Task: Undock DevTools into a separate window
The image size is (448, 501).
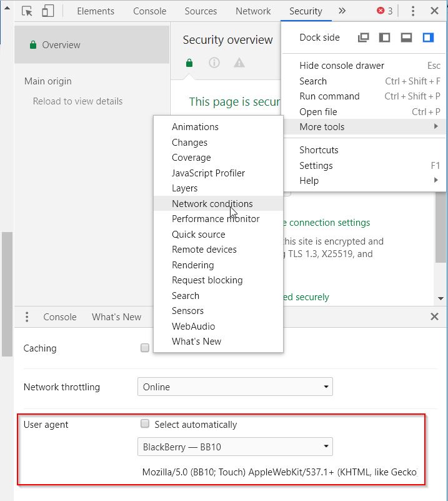Action: pos(363,38)
